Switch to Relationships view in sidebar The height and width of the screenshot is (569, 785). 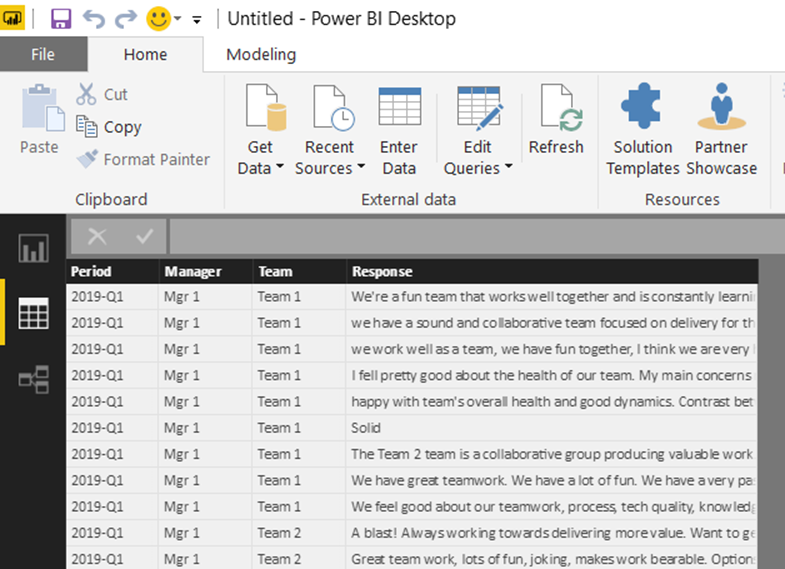pos(34,379)
